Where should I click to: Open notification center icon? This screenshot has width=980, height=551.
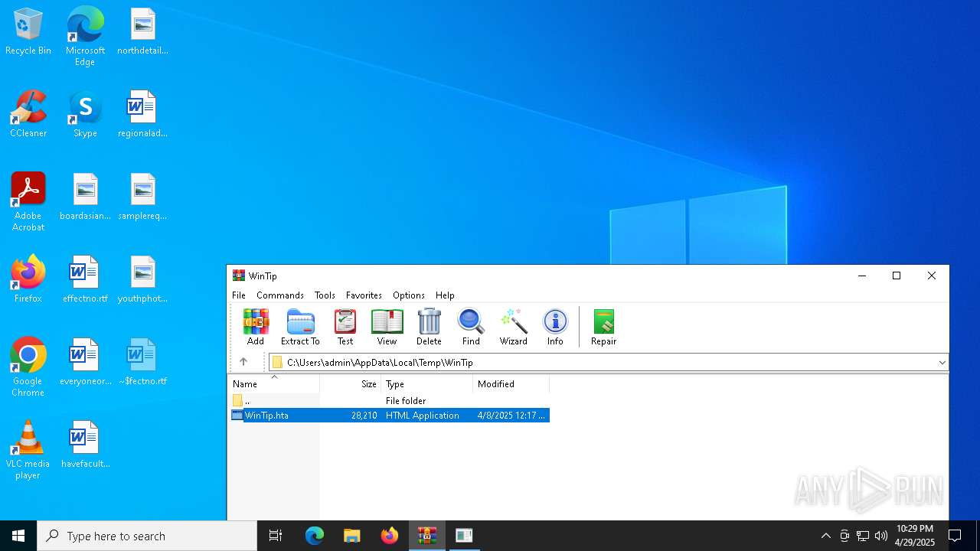955,536
